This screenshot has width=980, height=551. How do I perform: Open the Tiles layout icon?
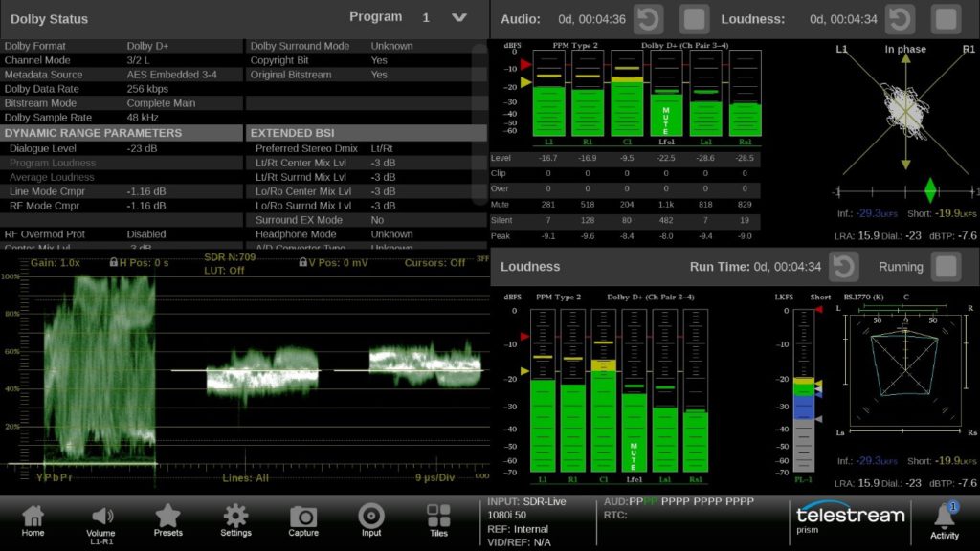tap(438, 519)
